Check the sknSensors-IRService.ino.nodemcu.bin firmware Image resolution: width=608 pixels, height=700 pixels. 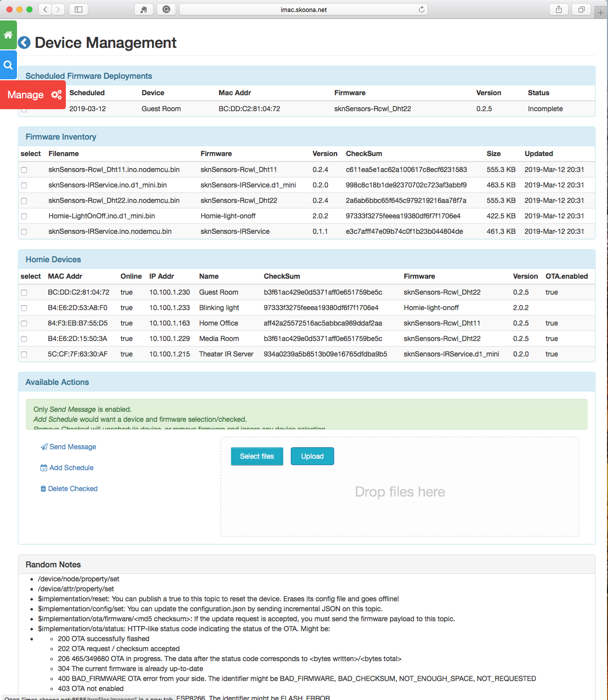point(24,232)
